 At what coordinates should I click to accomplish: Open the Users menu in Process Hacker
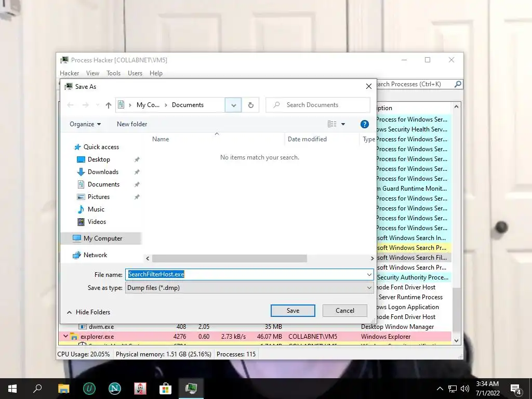tap(135, 73)
